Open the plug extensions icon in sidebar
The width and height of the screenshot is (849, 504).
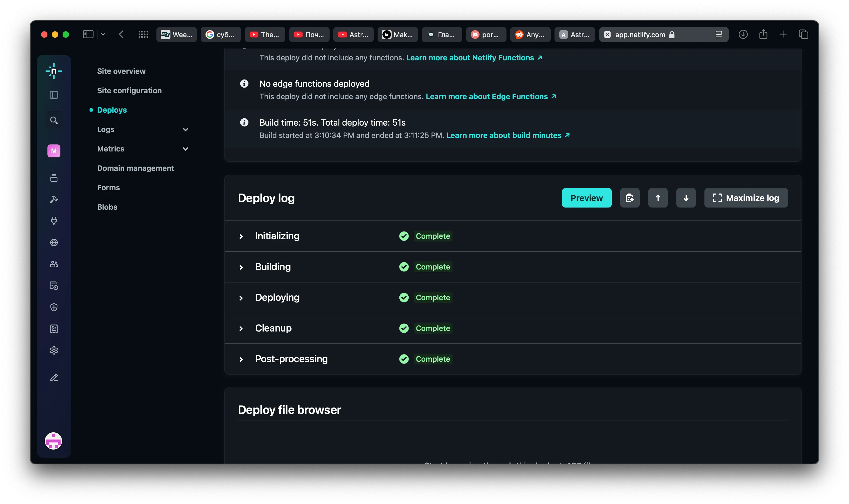pos(54,221)
